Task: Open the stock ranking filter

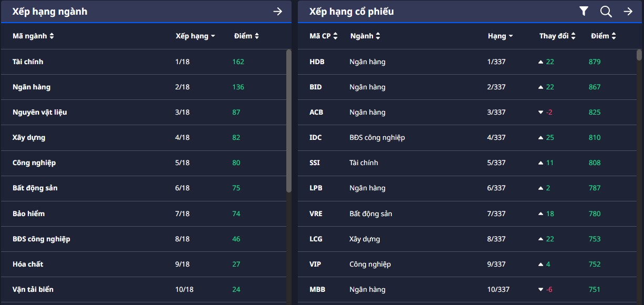Action: (584, 12)
